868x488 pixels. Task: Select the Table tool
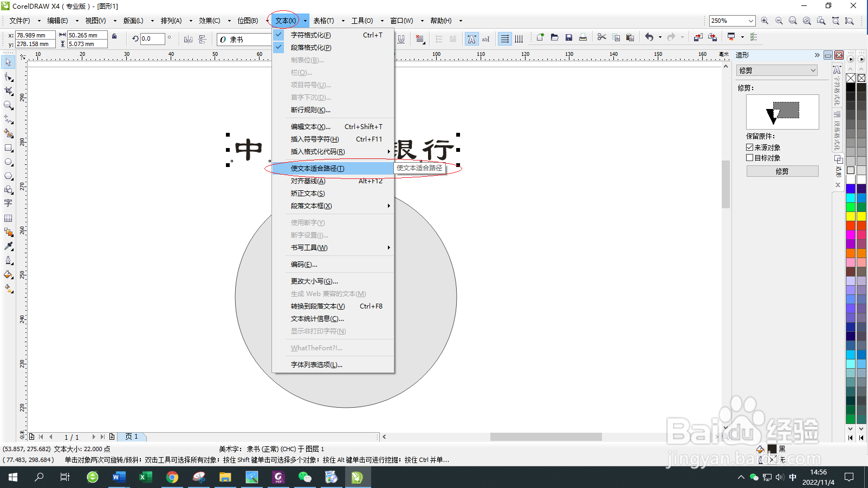(8, 218)
